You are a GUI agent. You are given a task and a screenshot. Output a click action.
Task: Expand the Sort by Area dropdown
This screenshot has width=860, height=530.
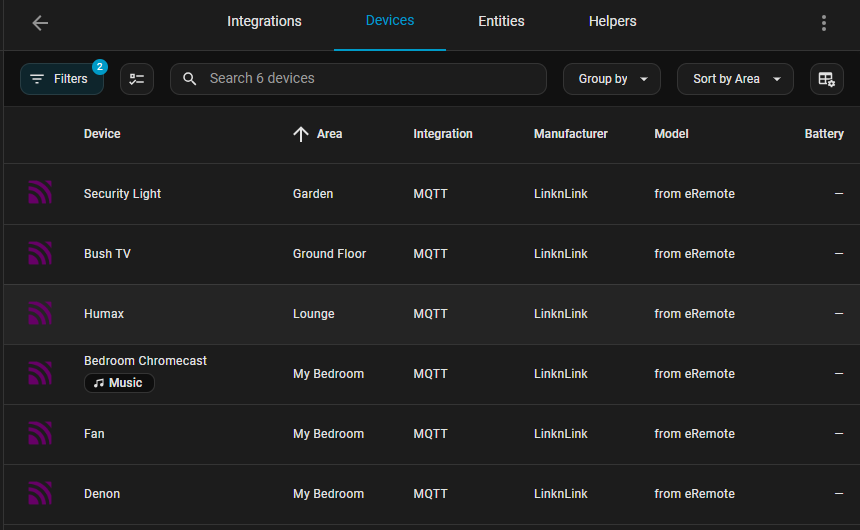735,79
